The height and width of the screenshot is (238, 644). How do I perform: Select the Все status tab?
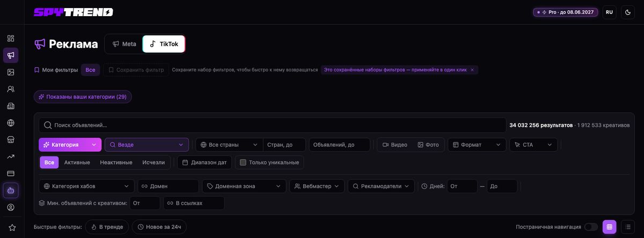point(49,162)
